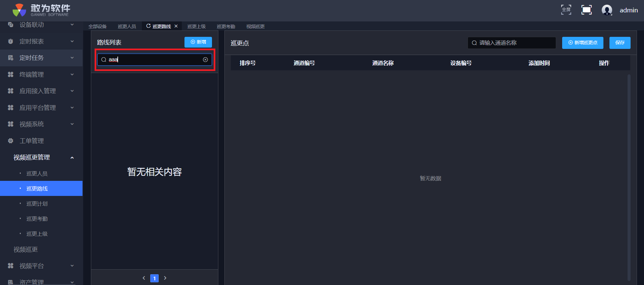Select page 1 of route list

coord(154,278)
